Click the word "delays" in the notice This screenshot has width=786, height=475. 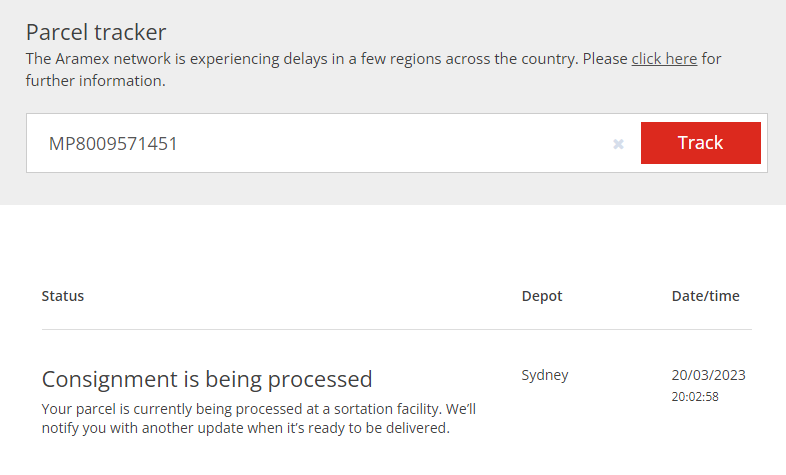[x=324, y=59]
